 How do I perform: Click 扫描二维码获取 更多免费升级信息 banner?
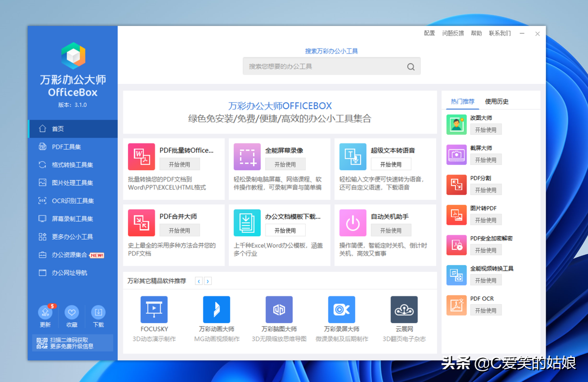[73, 343]
